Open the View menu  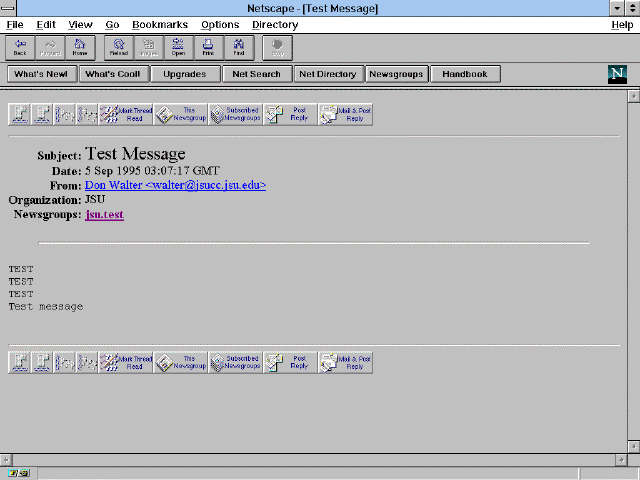(x=80, y=25)
